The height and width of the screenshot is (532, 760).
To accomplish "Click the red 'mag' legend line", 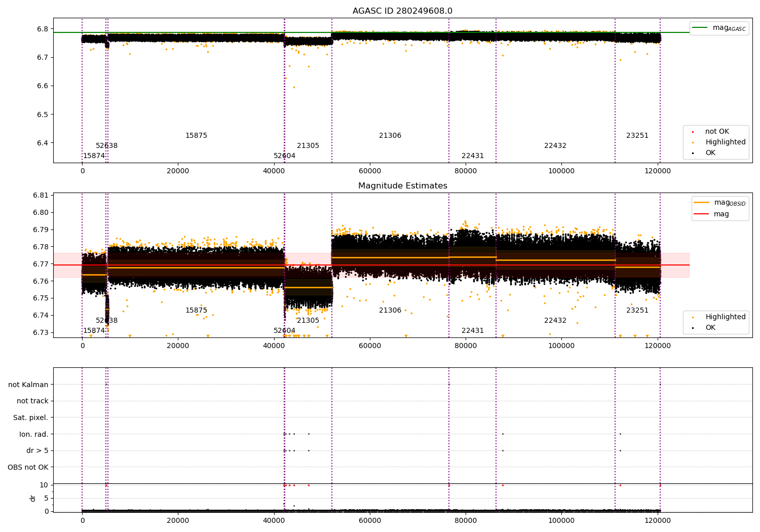I will click(702, 214).
